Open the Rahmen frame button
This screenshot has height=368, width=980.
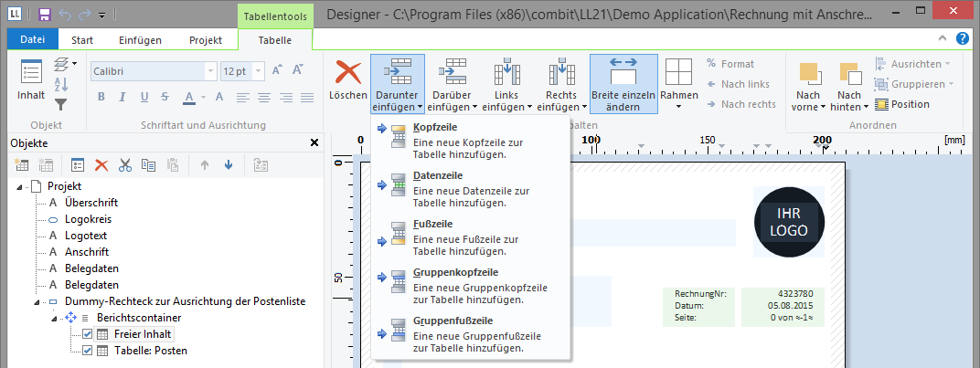click(678, 83)
